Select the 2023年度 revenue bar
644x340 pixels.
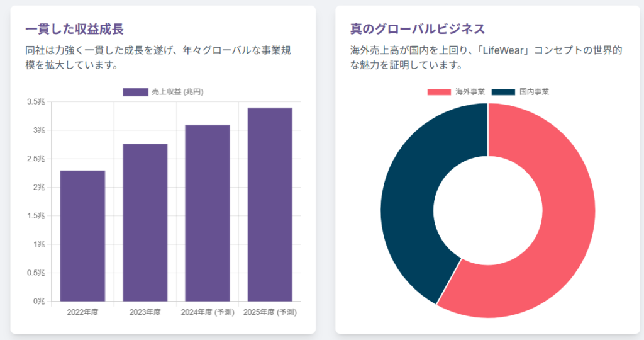pyautogui.click(x=145, y=222)
